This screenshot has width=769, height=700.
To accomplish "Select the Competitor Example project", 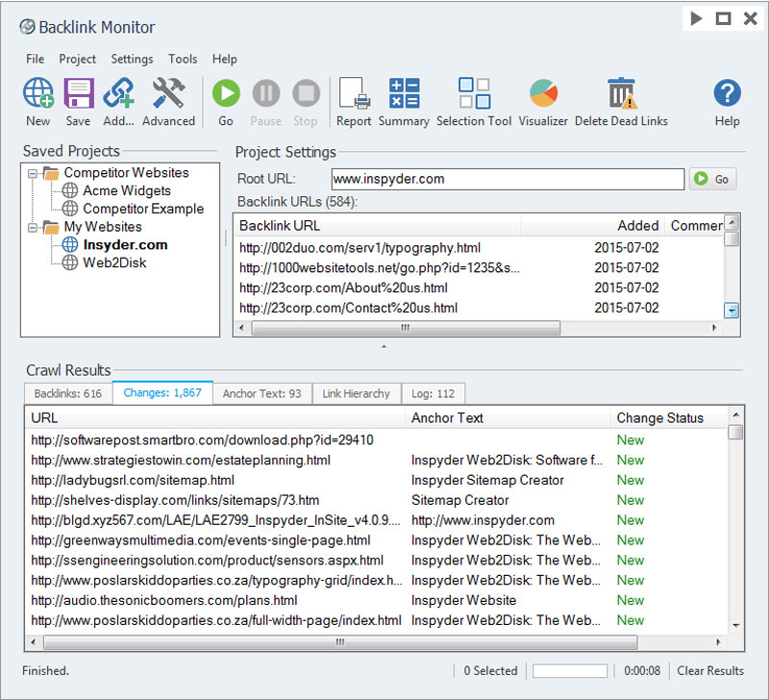I will [143, 209].
